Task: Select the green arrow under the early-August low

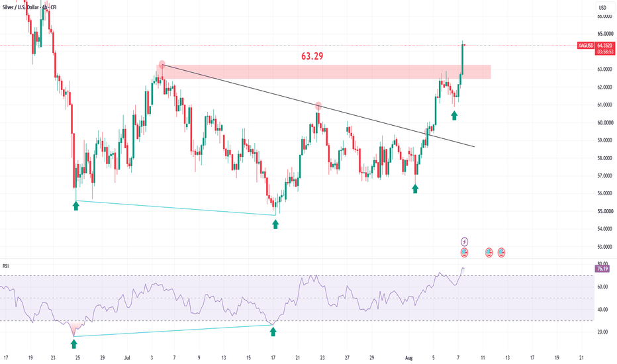Action: click(x=415, y=189)
